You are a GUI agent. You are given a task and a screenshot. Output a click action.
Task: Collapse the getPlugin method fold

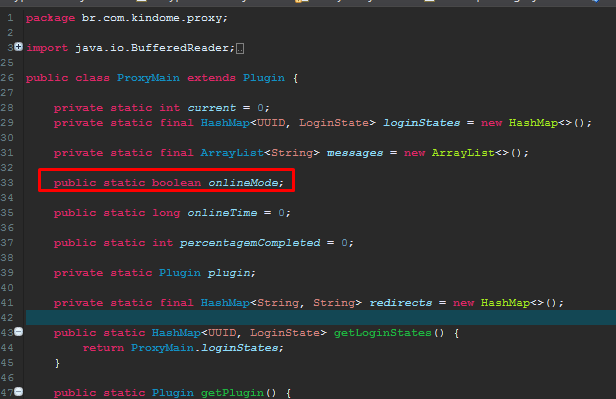(x=18, y=392)
